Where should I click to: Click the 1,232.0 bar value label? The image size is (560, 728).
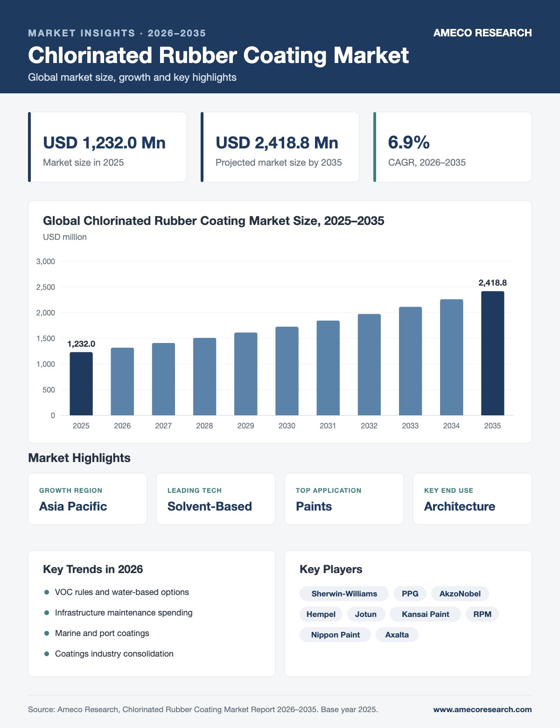pyautogui.click(x=81, y=344)
